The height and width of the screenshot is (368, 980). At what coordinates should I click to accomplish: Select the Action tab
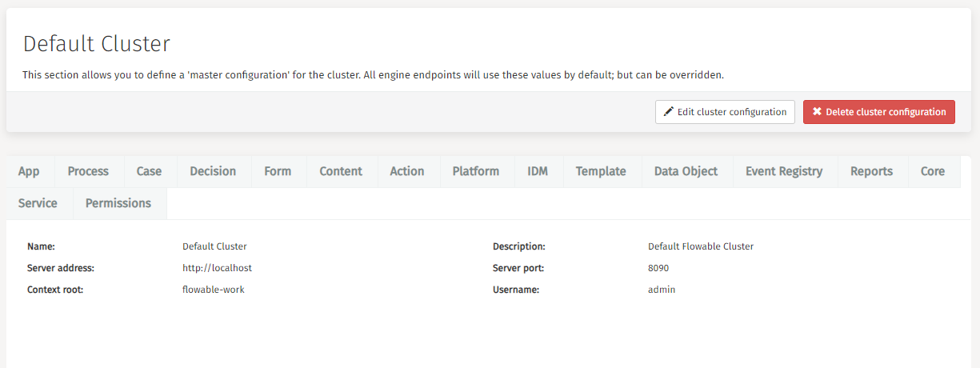coord(407,171)
